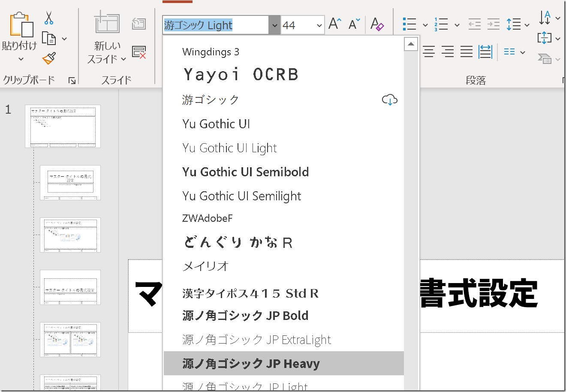
Task: Open the 新しいスライド dropdown arrow
Action: point(123,59)
